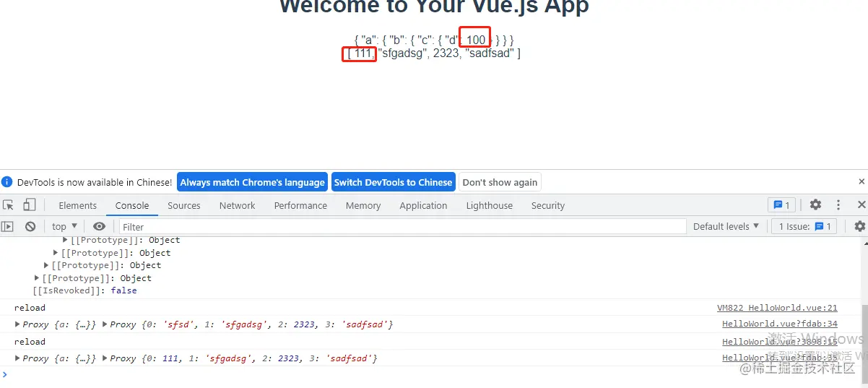Click the info icon in notification bar

coord(6,182)
